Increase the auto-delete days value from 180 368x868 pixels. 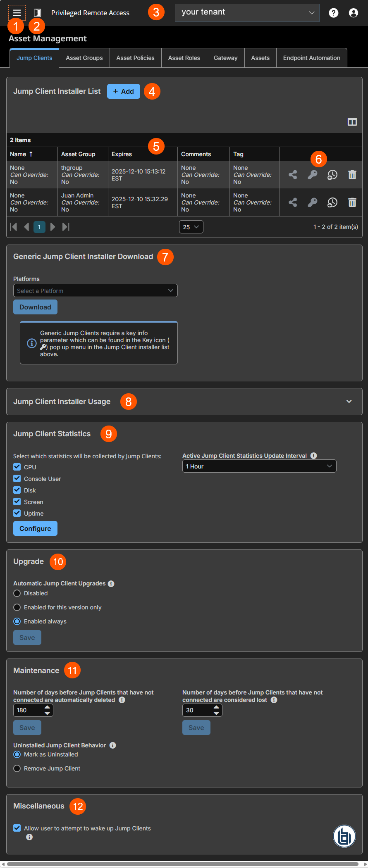tap(48, 707)
